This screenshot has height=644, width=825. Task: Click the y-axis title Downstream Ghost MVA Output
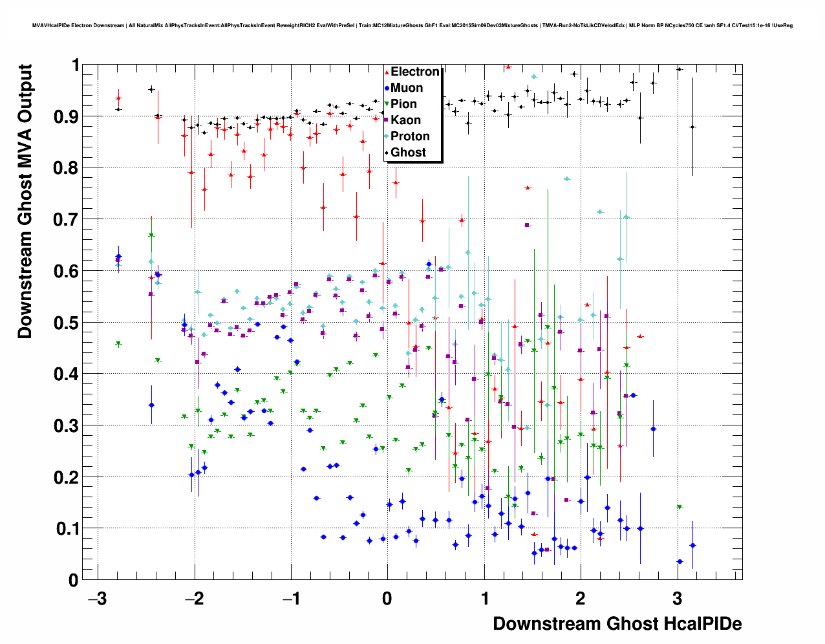(25, 201)
